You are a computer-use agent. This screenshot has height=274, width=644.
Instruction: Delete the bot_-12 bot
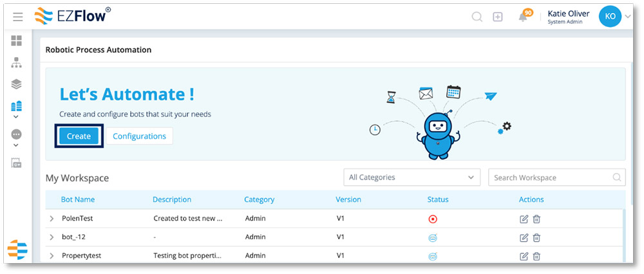coord(536,237)
